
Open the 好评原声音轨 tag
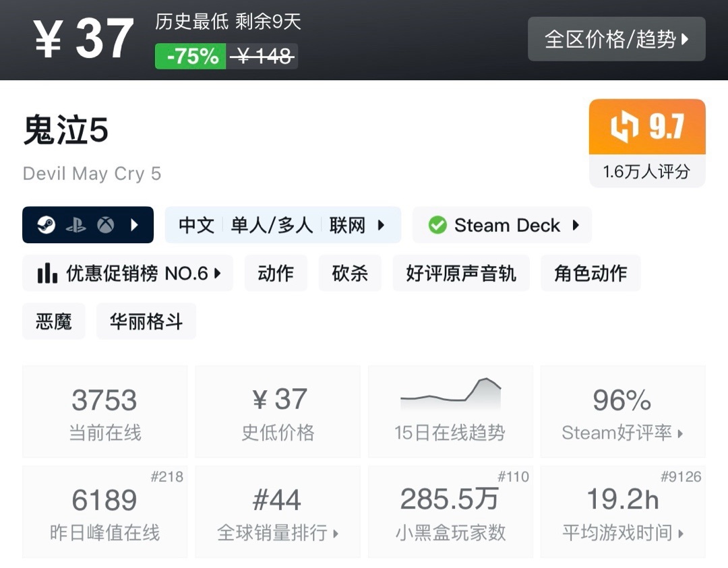(x=461, y=273)
